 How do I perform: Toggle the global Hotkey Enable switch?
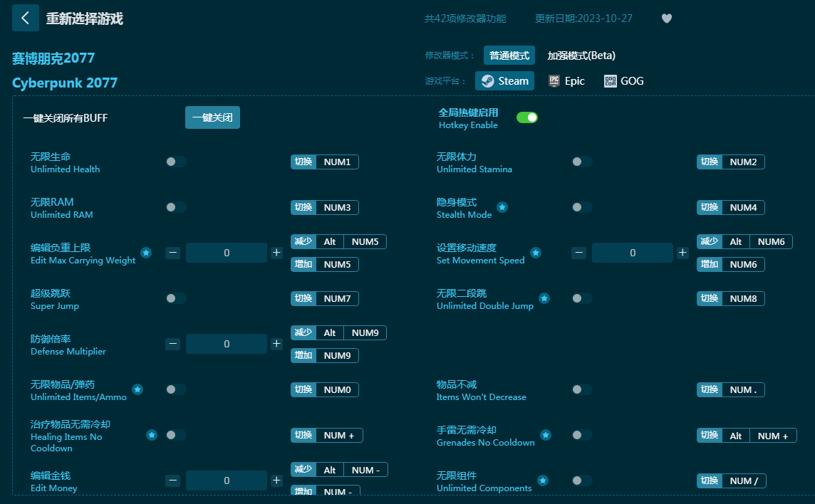pos(527,118)
